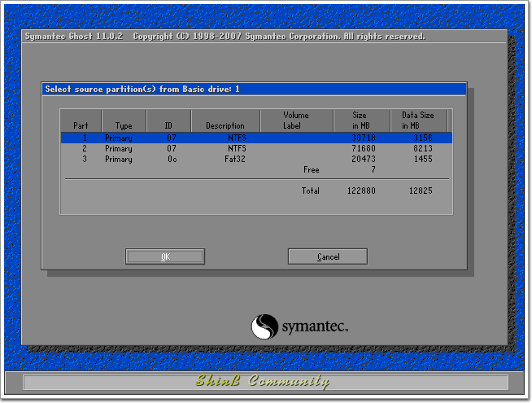Cancel the source partition dialog
The image size is (532, 403).
pos(327,256)
